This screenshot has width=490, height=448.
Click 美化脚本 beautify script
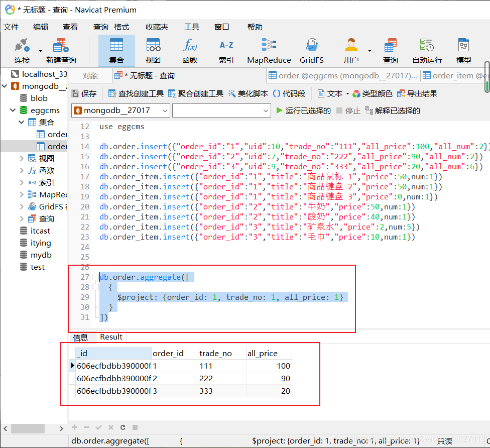click(x=248, y=94)
